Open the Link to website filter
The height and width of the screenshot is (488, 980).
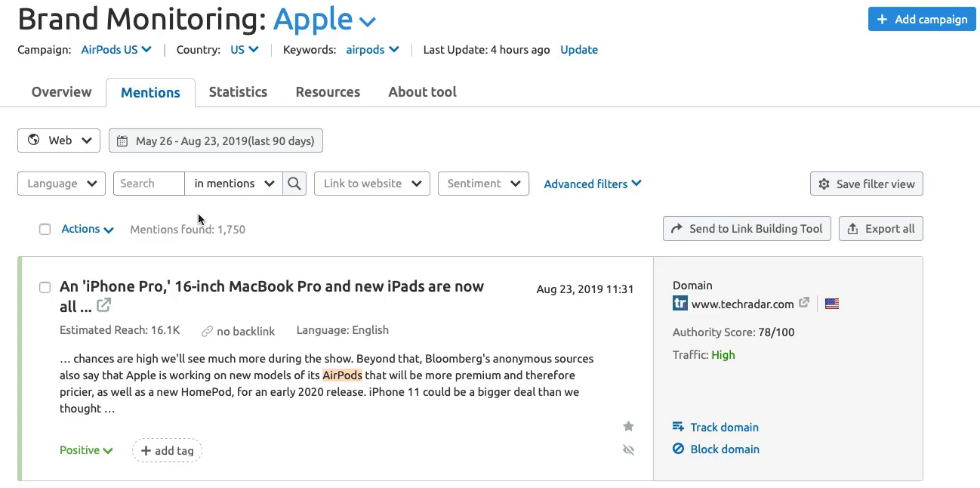372,184
